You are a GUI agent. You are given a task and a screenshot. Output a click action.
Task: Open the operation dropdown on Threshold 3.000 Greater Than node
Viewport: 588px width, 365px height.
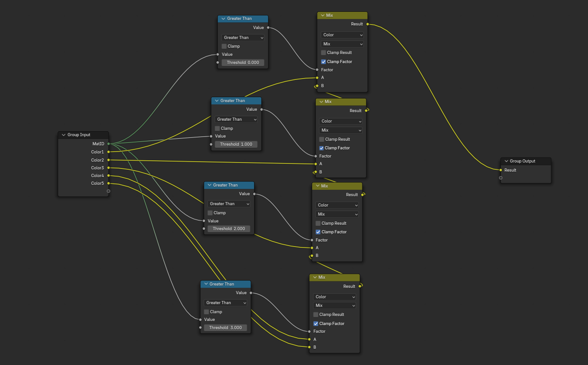[225, 303]
